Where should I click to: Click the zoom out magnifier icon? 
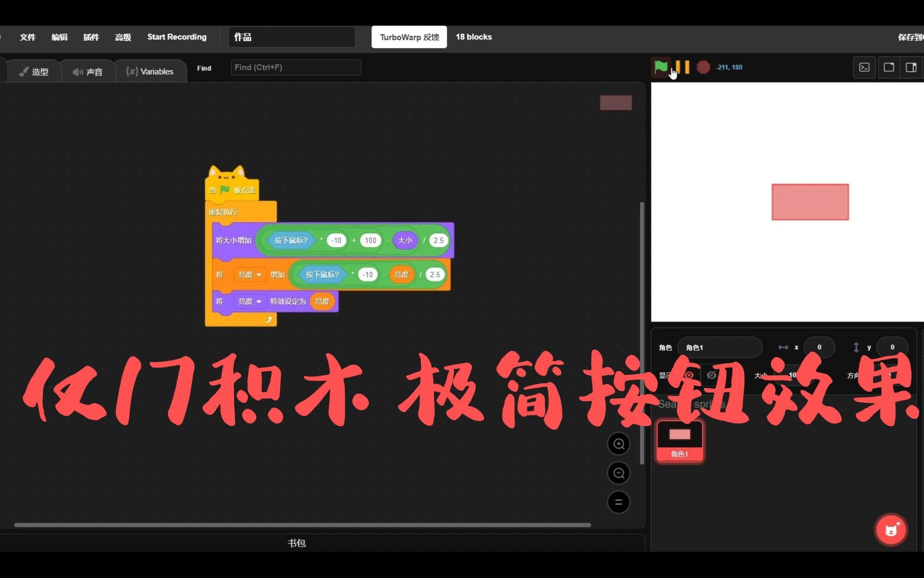618,473
